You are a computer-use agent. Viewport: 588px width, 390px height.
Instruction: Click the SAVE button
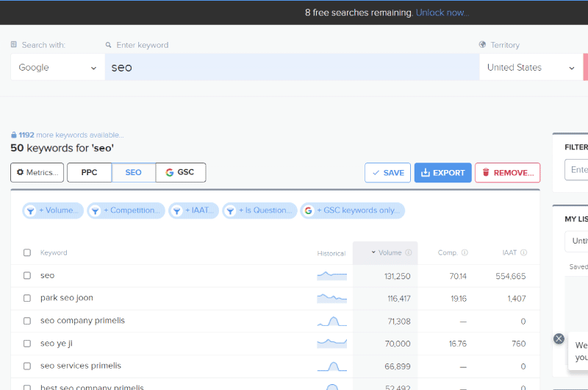tap(388, 173)
